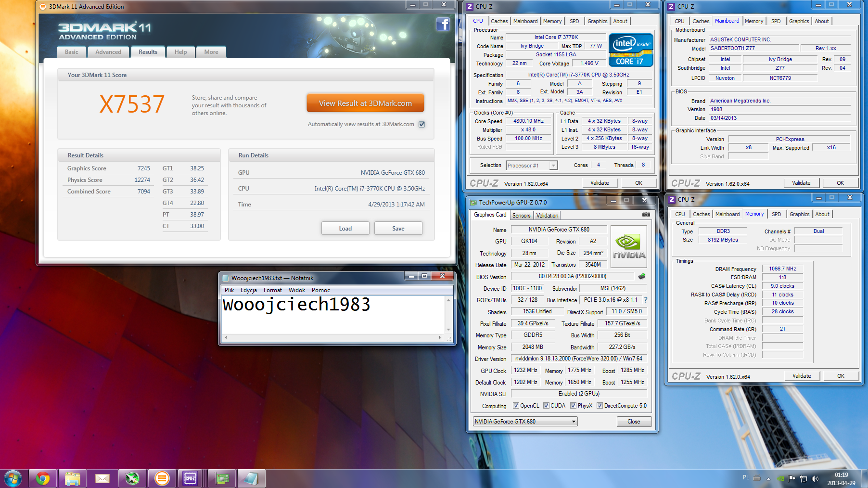Open the NVIDIA GeForce GTX 680 GPU dropdown

(x=525, y=422)
